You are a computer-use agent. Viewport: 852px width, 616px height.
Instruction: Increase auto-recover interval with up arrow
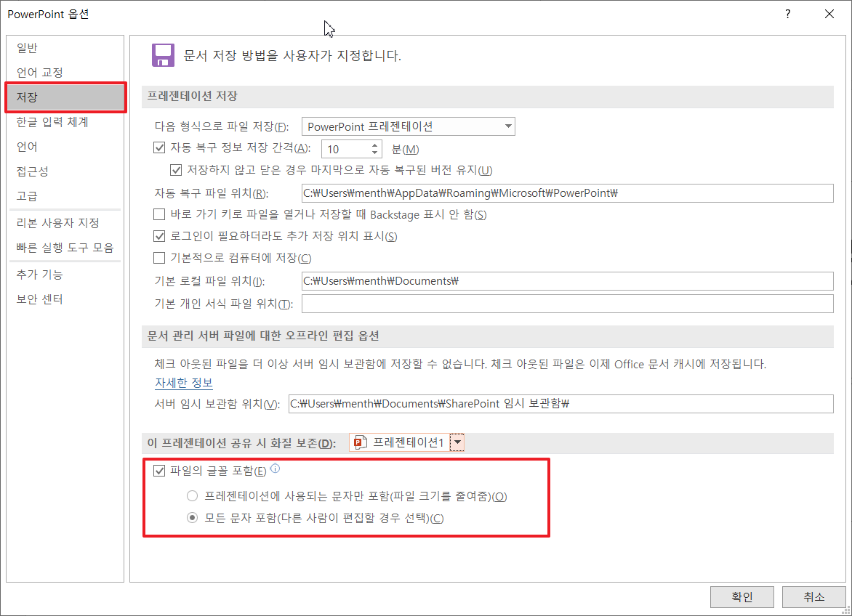374,145
